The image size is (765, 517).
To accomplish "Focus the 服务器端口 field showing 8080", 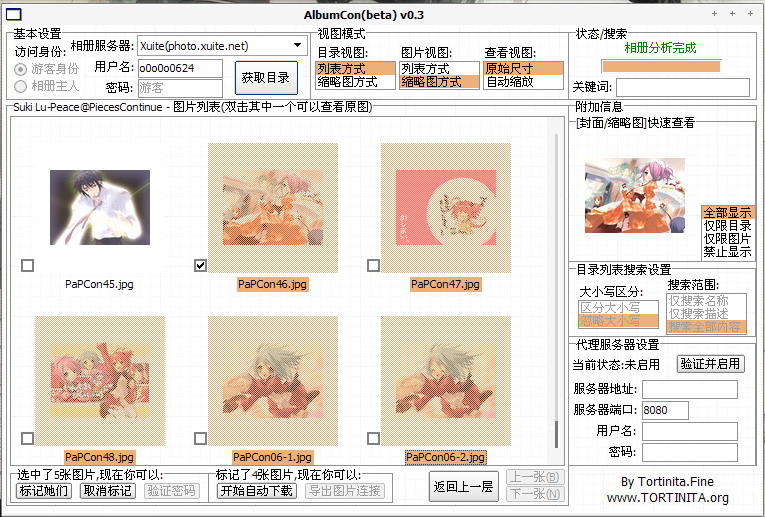I will click(x=665, y=410).
